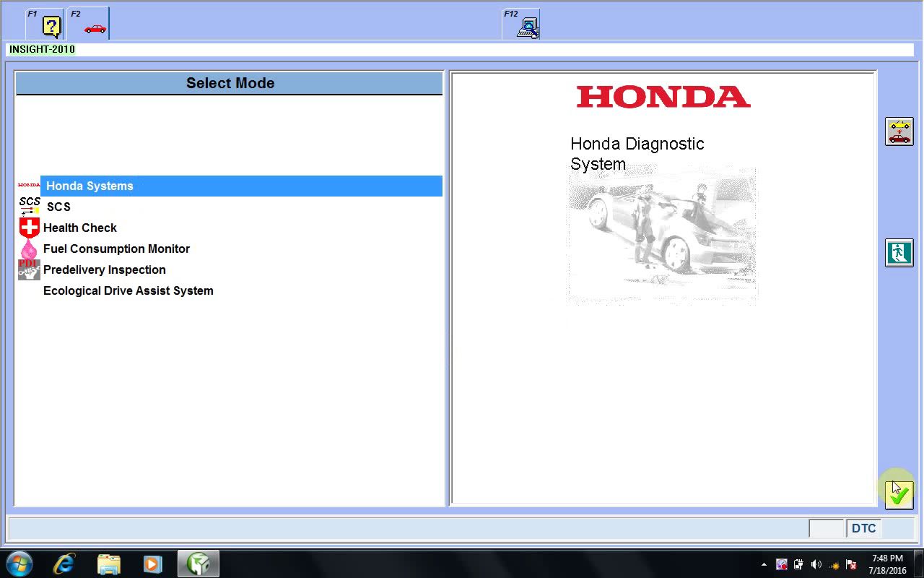Open Windows Media Player from taskbar
924x578 pixels.
[x=152, y=564]
